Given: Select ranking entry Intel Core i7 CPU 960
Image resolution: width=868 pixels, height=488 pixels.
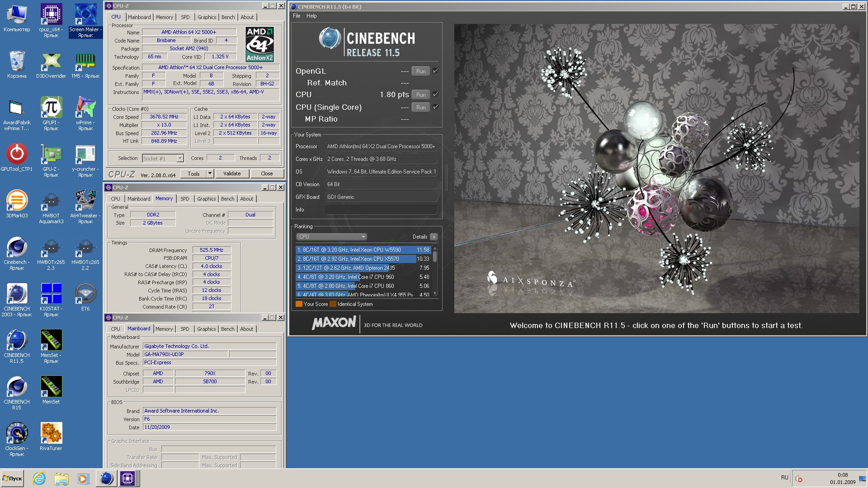Looking at the screenshot, I should (x=363, y=277).
